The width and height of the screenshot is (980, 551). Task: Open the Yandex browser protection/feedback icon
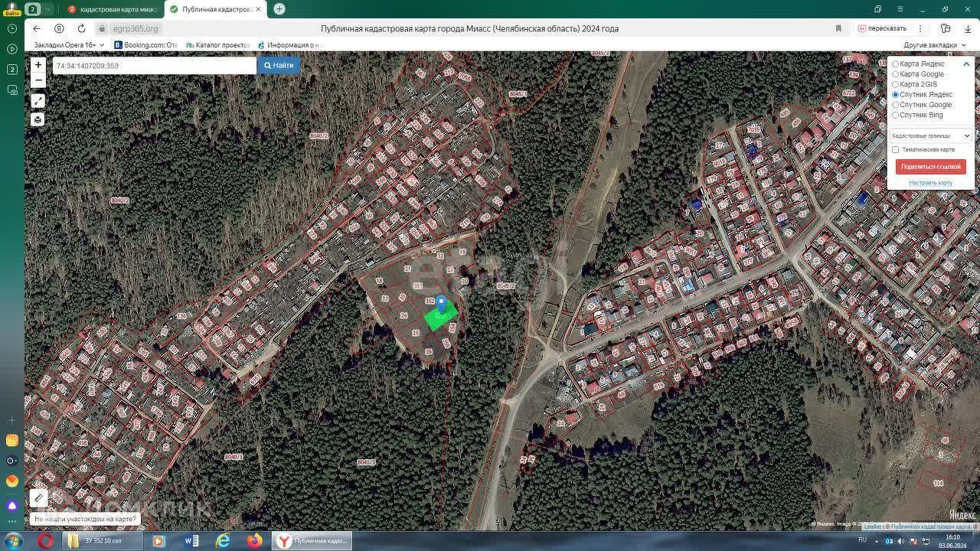(x=946, y=28)
